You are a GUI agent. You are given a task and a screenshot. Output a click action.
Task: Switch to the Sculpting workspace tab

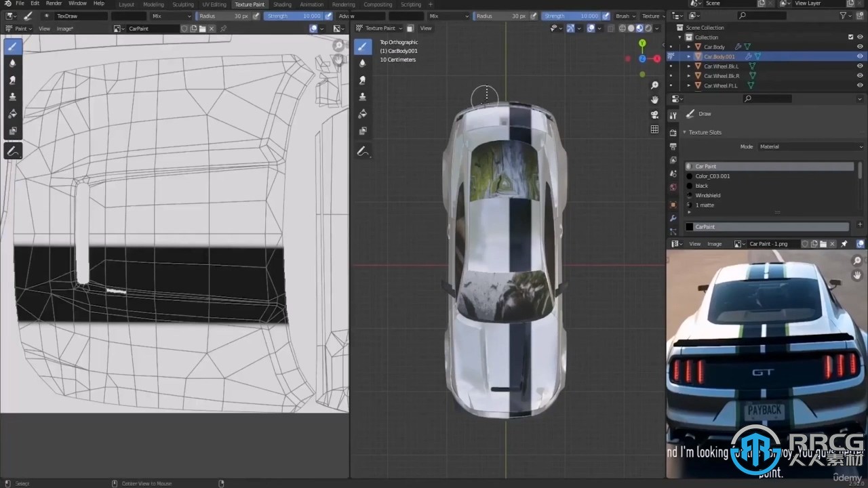click(182, 4)
